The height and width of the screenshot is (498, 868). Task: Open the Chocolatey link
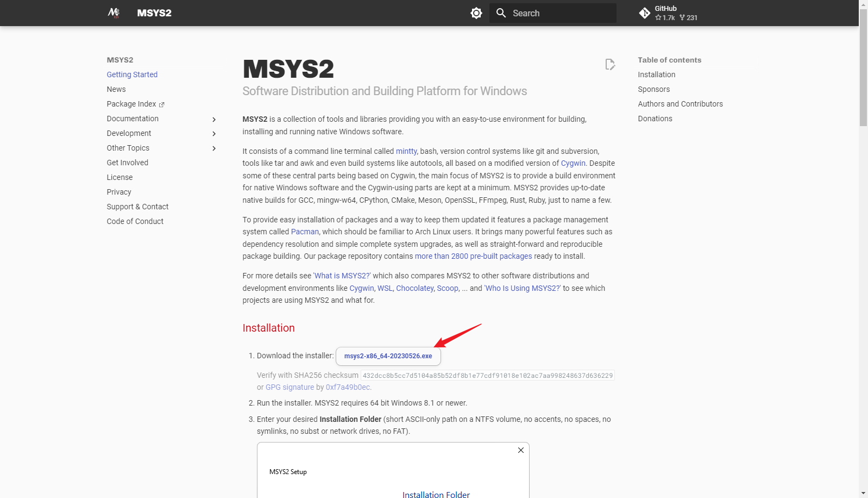click(x=415, y=288)
